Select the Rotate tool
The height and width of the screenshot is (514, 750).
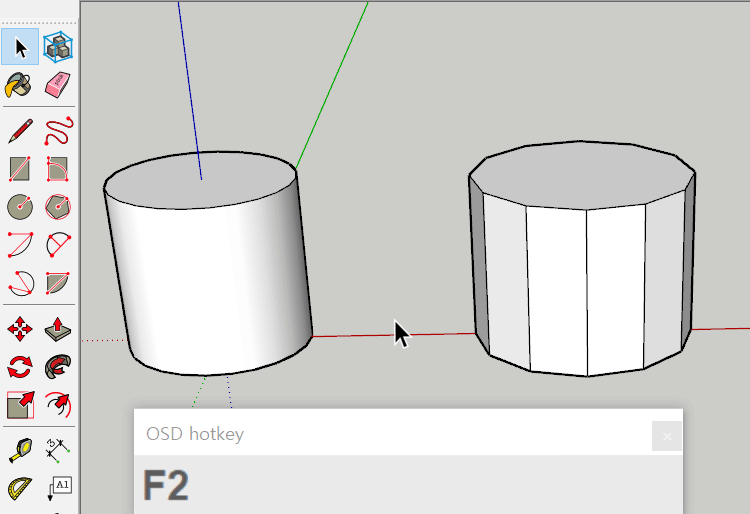pyautogui.click(x=20, y=367)
